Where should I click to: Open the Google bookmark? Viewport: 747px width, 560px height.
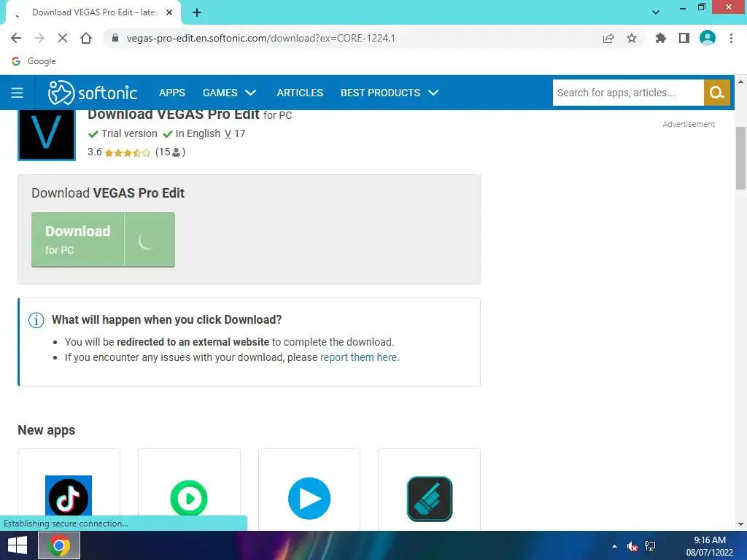click(34, 61)
